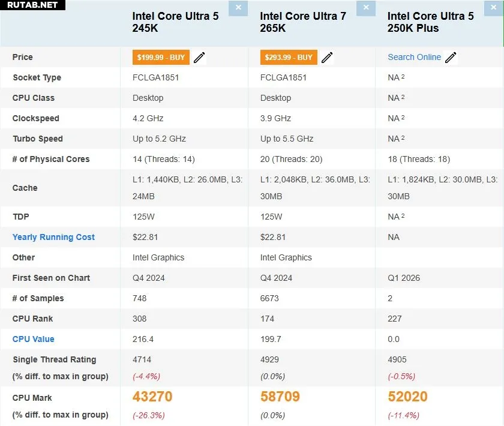The image size is (504, 426).
Task: Click the Single Thread Rating row label
Action: click(x=54, y=359)
